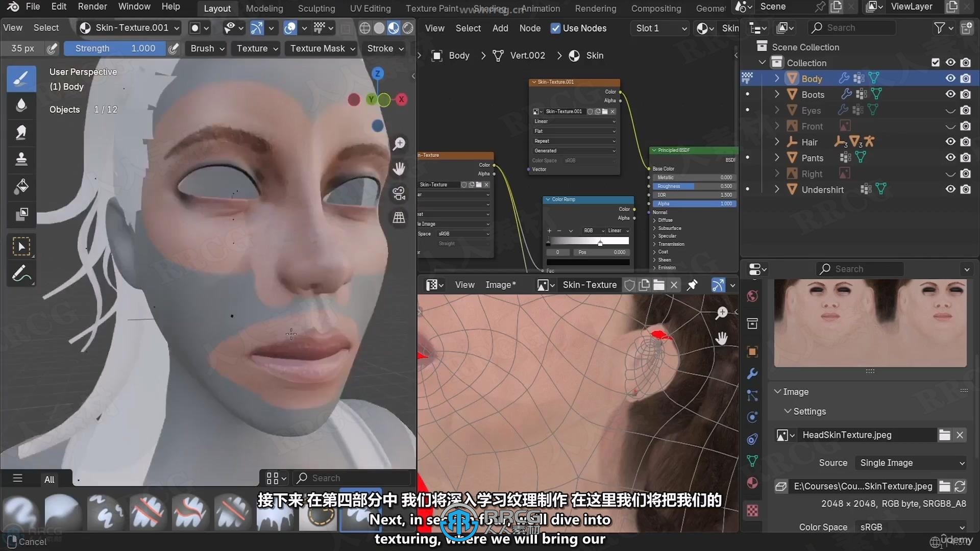
Task: Toggle Pants visibility eye icon
Action: [x=950, y=158]
